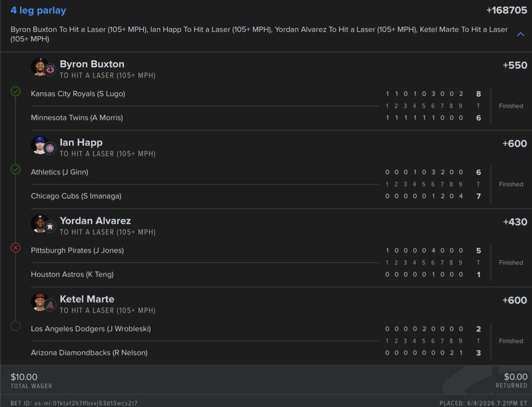Click the +168705 parlay odds

(x=507, y=10)
